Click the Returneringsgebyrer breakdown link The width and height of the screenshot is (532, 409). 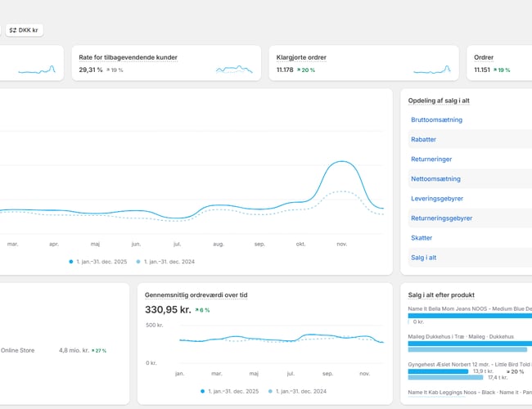[x=441, y=218]
